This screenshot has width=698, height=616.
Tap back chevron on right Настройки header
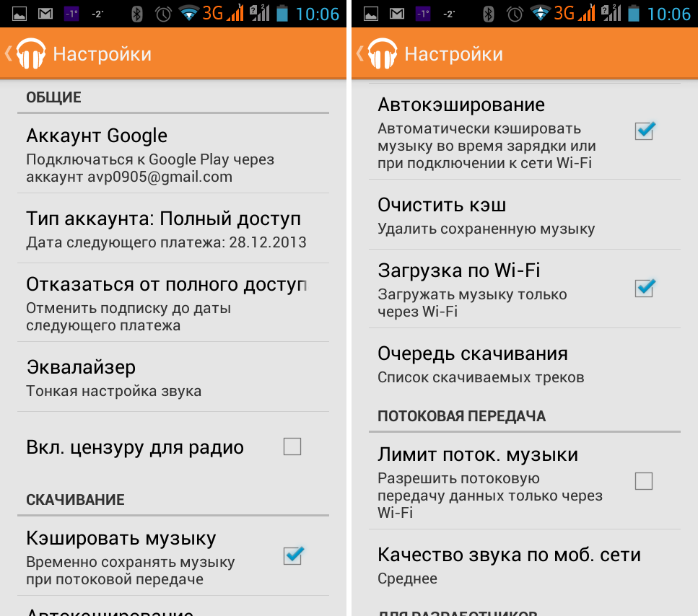pos(359,53)
